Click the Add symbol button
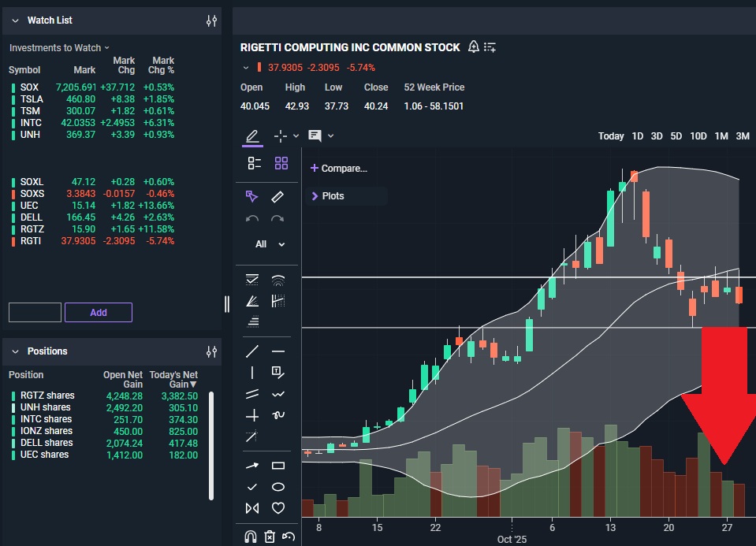Viewport: 756px width, 546px height. point(99,312)
